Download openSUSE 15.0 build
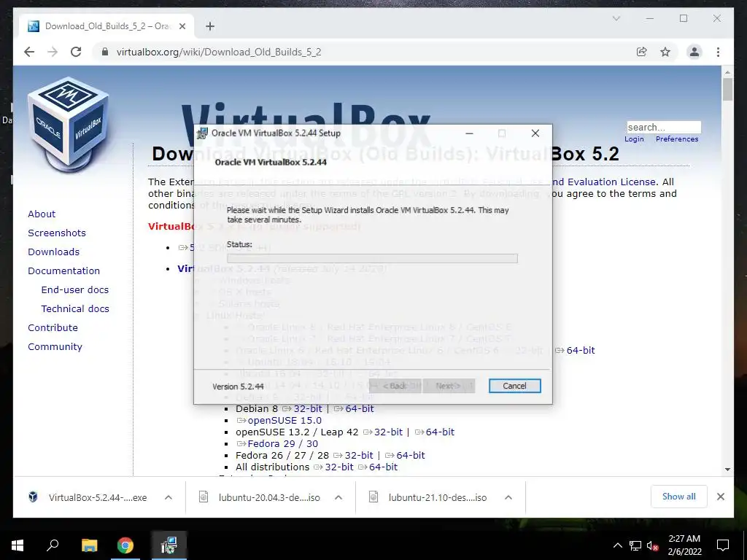The height and width of the screenshot is (560, 747). [x=279, y=421]
